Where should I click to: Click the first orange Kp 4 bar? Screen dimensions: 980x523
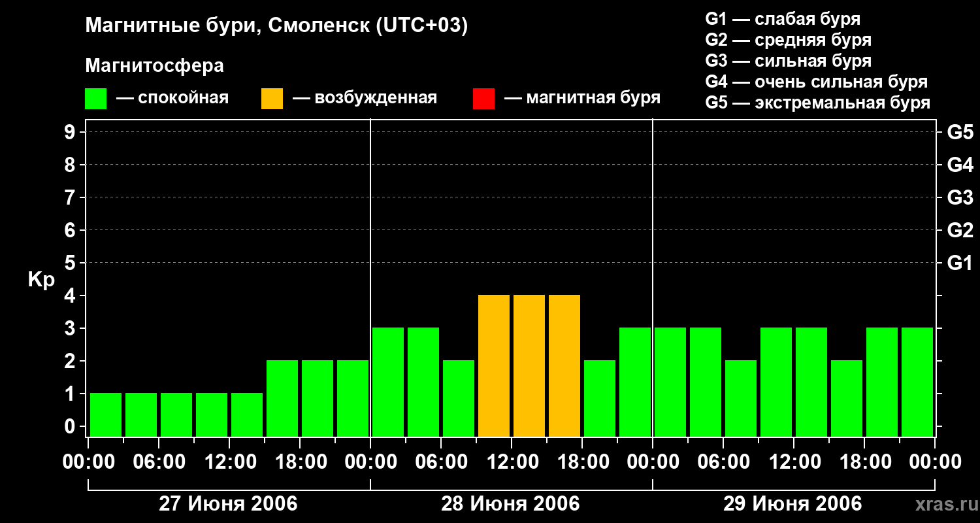click(494, 365)
